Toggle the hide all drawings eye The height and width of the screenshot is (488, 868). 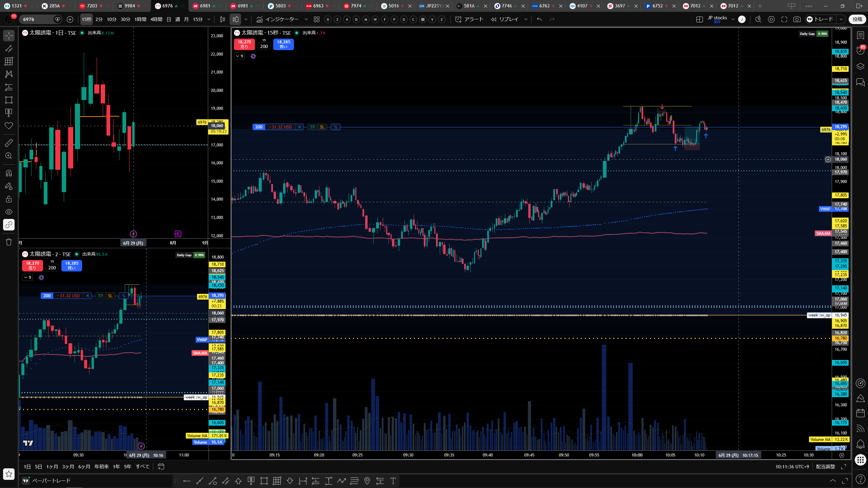[x=9, y=212]
